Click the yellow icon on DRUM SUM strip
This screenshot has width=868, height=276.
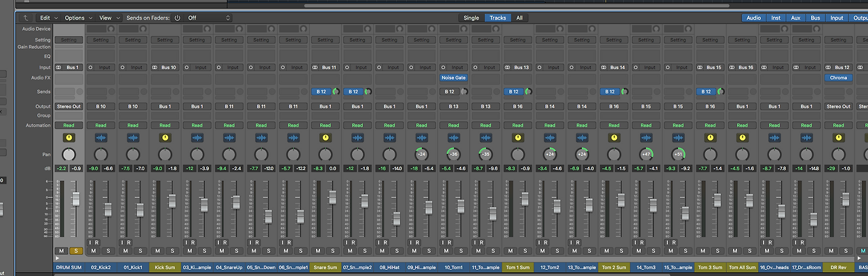[68, 138]
